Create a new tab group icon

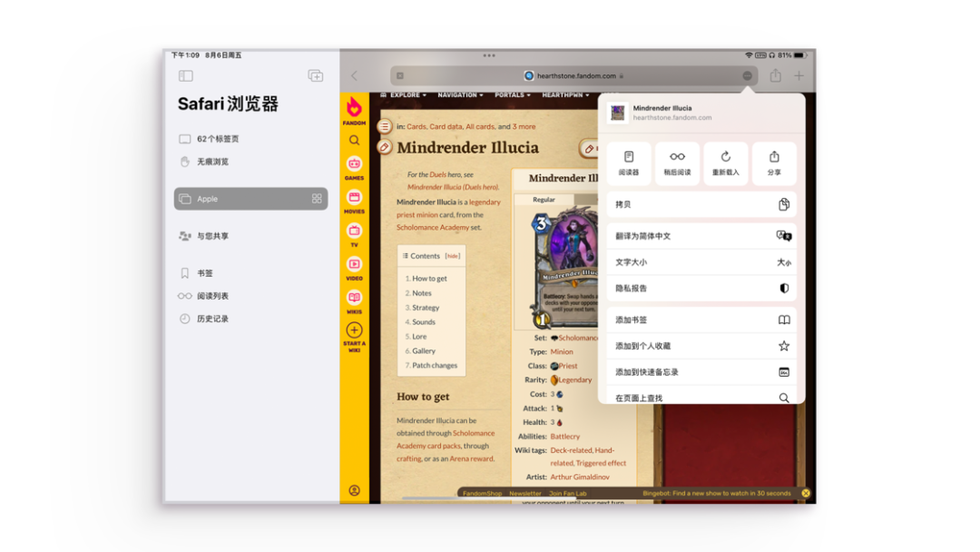point(316,75)
